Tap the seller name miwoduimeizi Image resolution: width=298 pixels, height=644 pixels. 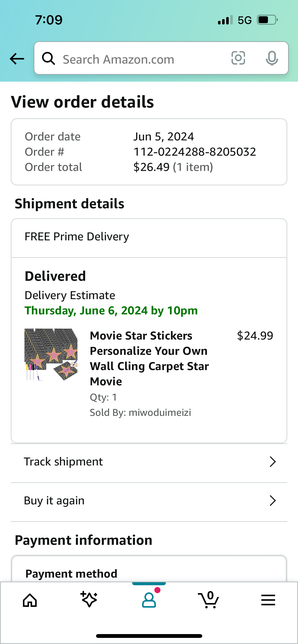coord(160,413)
